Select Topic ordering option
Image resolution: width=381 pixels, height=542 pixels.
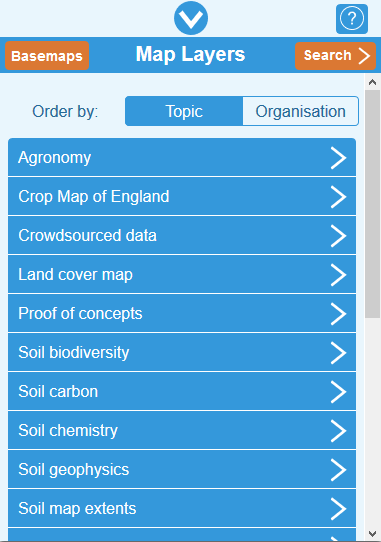(x=184, y=111)
